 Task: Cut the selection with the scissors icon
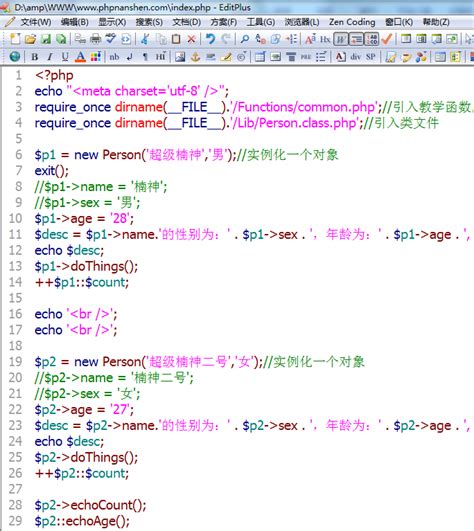pyautogui.click(x=145, y=39)
